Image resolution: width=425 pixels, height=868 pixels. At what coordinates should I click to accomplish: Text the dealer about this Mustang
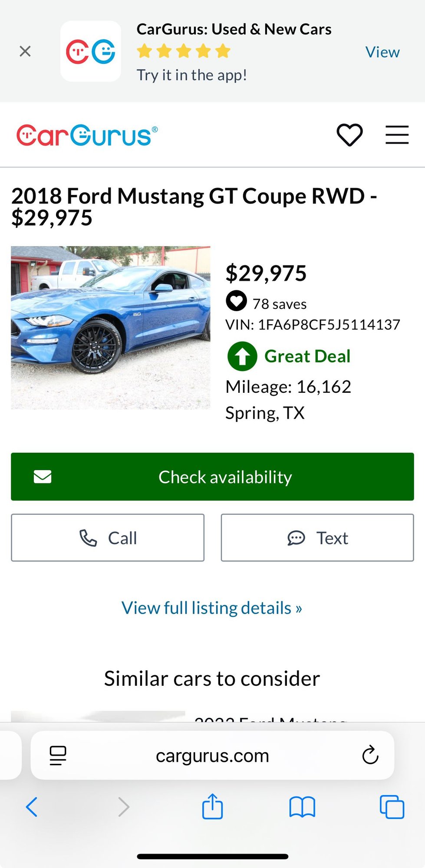tap(317, 538)
